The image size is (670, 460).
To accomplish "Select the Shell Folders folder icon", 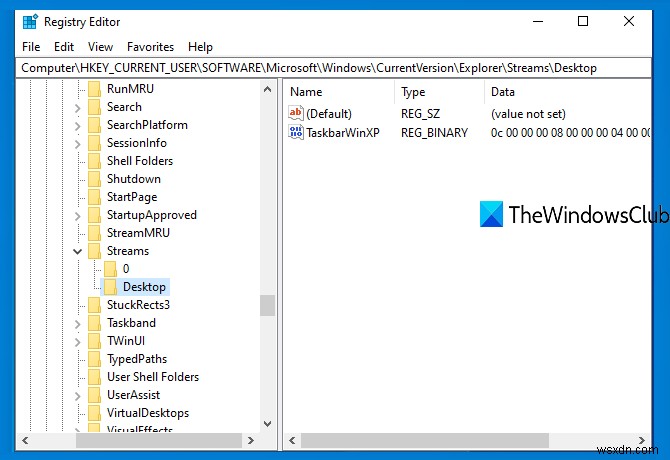I will [94, 161].
